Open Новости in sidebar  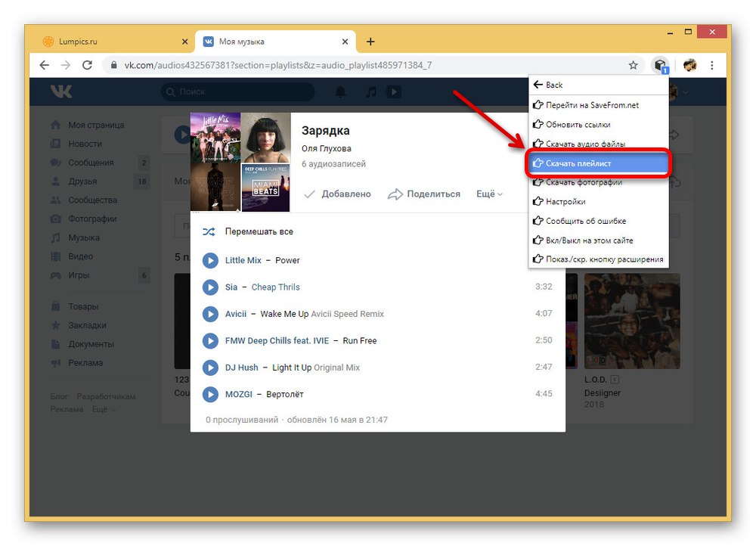point(77,144)
